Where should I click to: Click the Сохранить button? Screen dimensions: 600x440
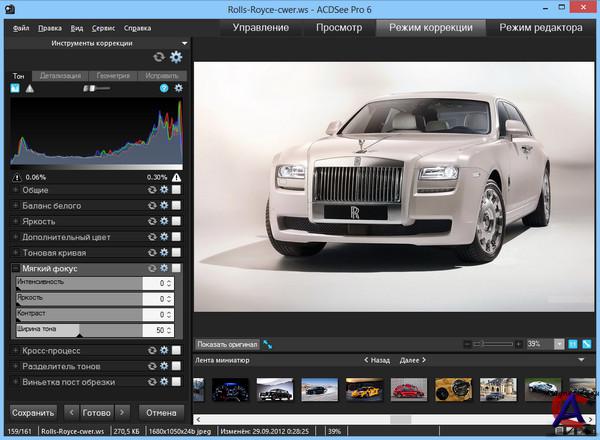[x=32, y=412]
